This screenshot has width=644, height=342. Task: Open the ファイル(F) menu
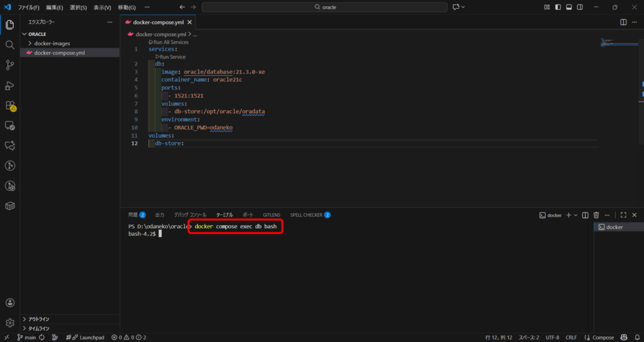(x=29, y=7)
